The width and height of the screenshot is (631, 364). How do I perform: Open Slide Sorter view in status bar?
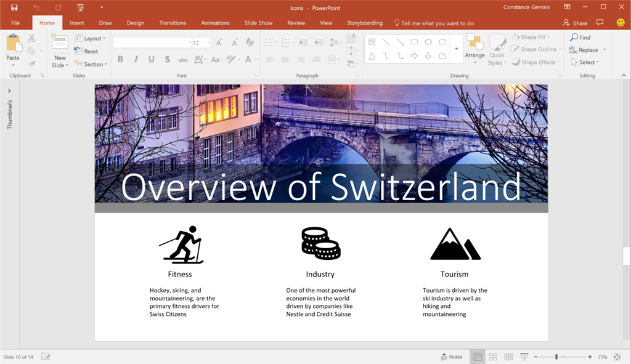(x=493, y=357)
